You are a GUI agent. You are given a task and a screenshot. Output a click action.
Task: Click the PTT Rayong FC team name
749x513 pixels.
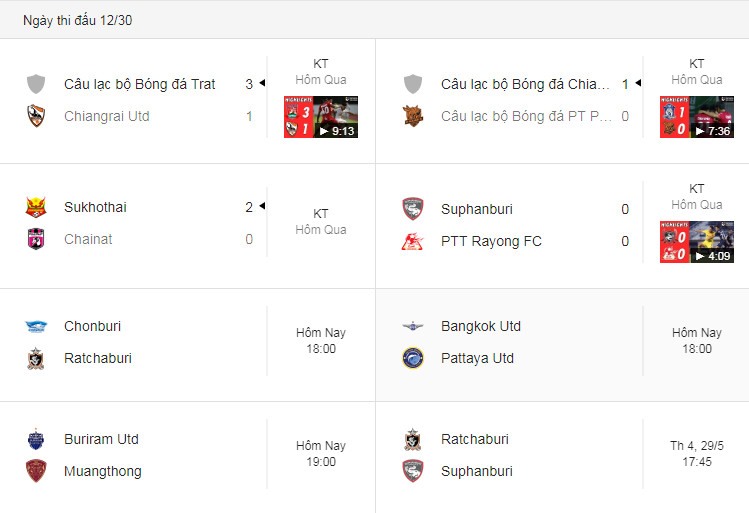tap(491, 241)
